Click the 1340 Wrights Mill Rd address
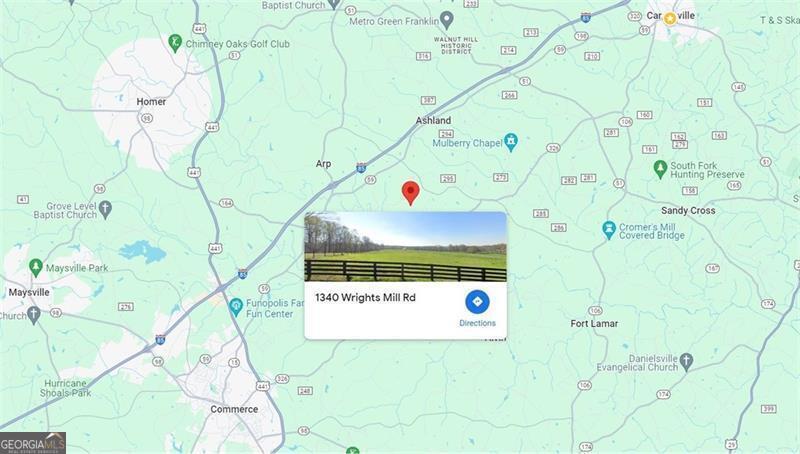800x454 pixels. coord(365,297)
